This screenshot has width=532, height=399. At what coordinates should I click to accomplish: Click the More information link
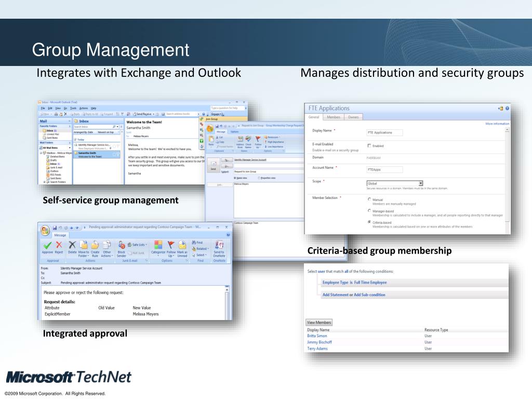tap(497, 124)
